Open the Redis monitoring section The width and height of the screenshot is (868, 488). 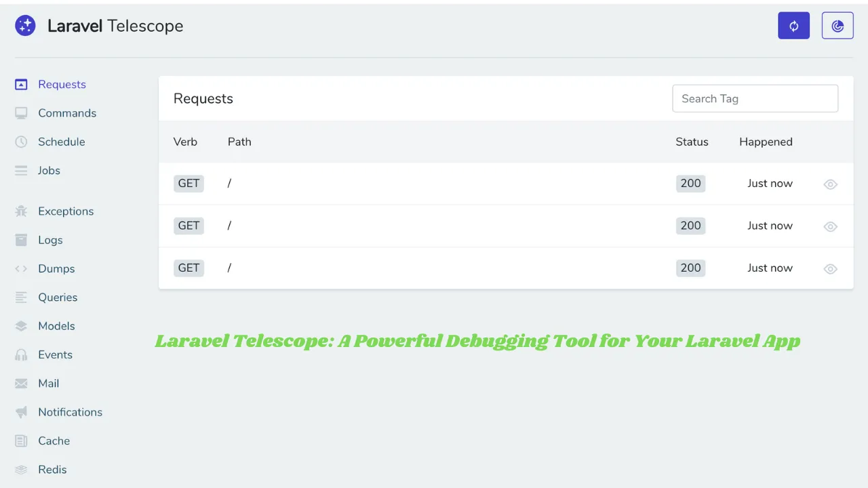click(52, 469)
